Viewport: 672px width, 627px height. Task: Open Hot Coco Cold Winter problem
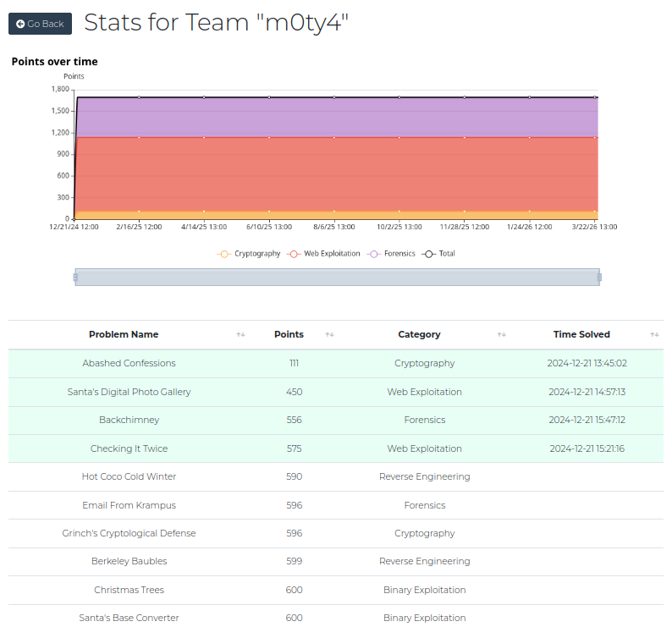(x=129, y=477)
